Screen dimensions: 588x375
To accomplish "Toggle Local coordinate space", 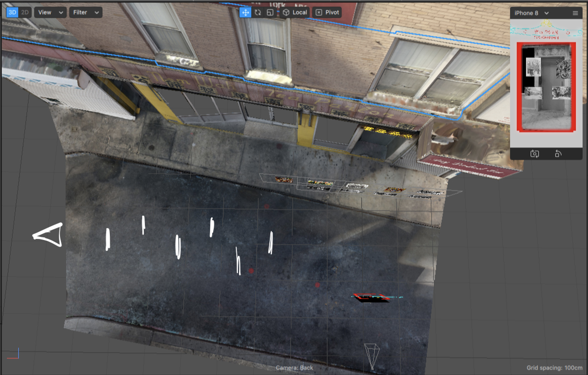I will (x=295, y=12).
